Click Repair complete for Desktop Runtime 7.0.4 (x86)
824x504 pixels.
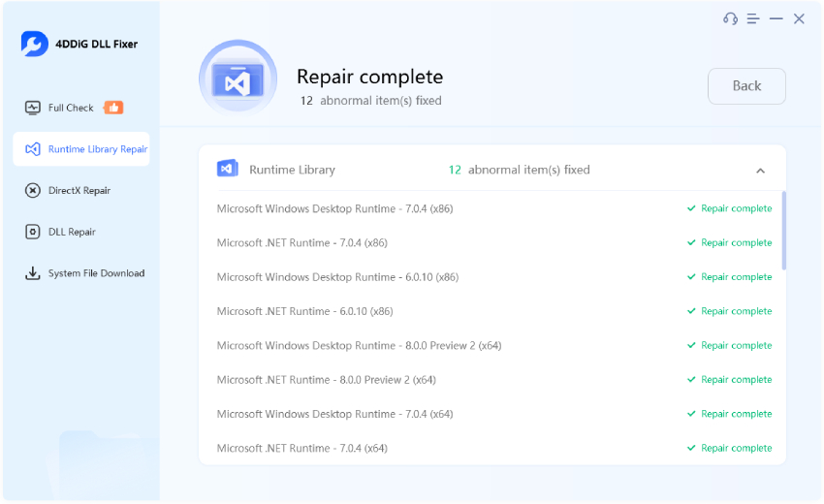(729, 208)
